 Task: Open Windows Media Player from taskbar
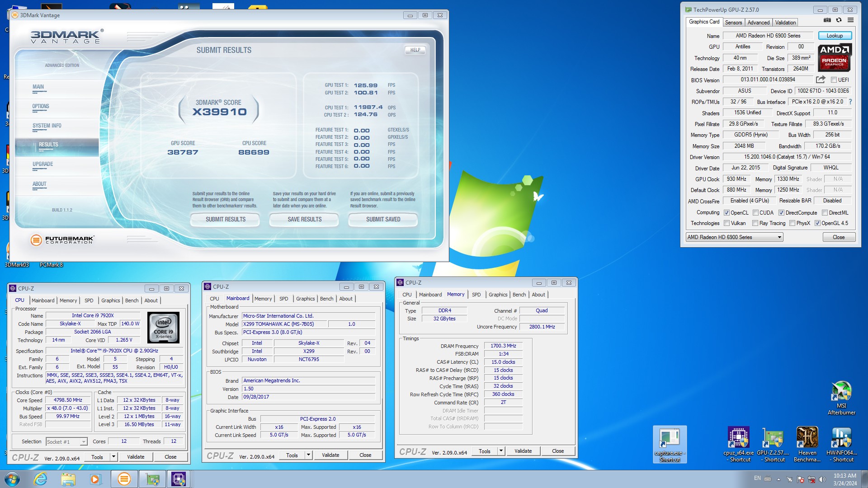(95, 479)
